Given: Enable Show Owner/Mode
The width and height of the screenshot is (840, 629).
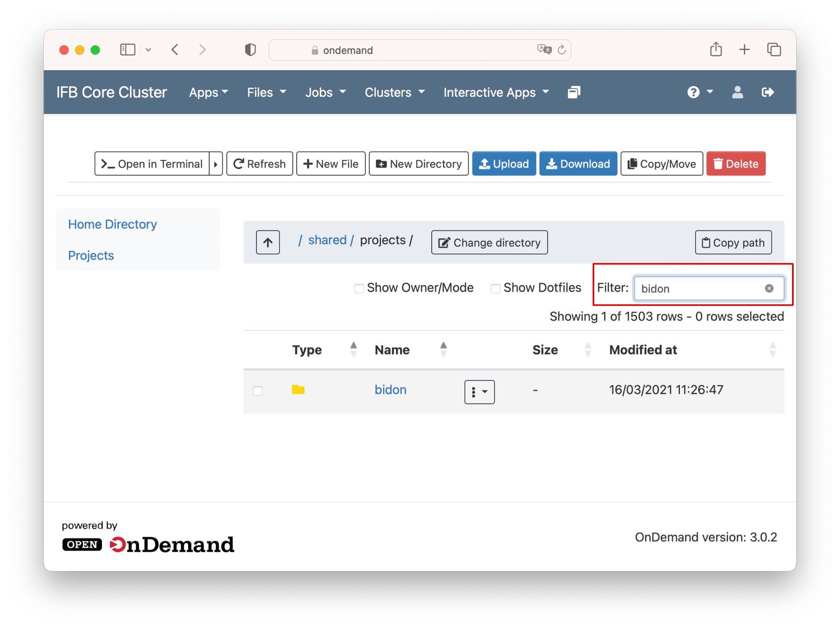Looking at the screenshot, I should click(359, 289).
